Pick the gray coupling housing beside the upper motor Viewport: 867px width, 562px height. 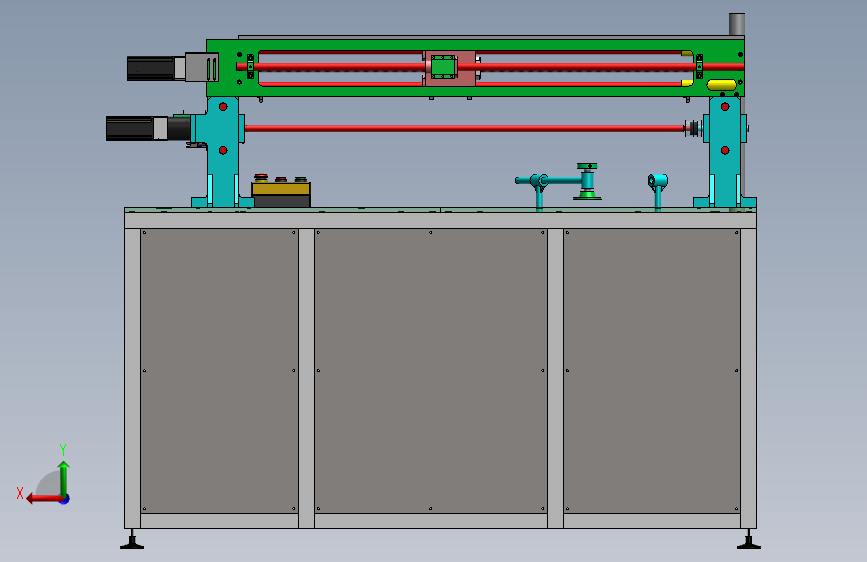coord(201,67)
